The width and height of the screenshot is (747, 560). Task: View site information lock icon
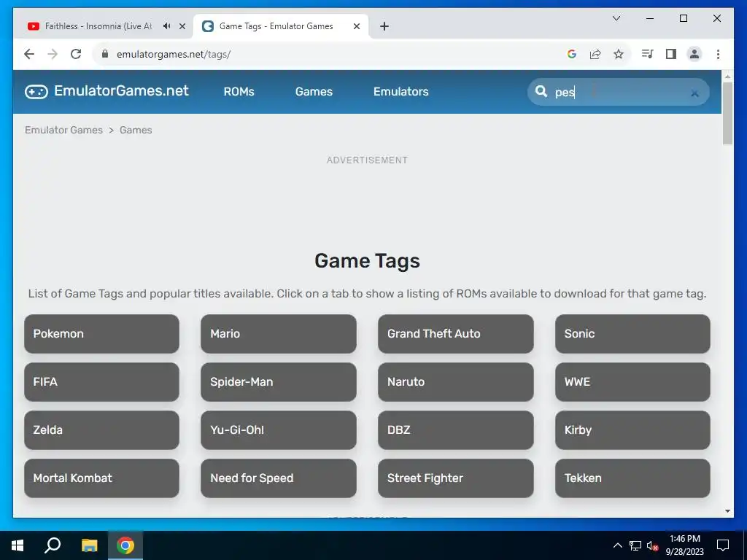(x=105, y=54)
